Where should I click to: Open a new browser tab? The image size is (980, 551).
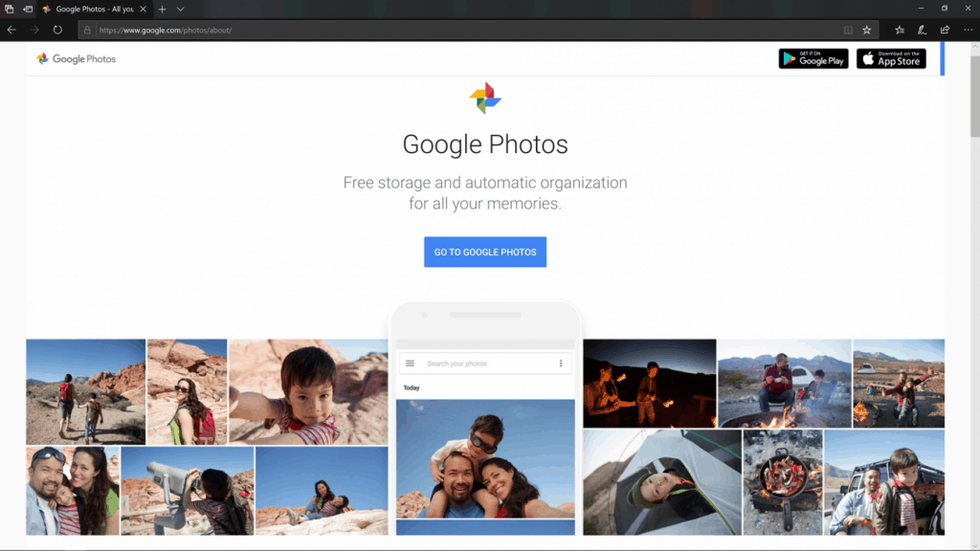pos(163,10)
